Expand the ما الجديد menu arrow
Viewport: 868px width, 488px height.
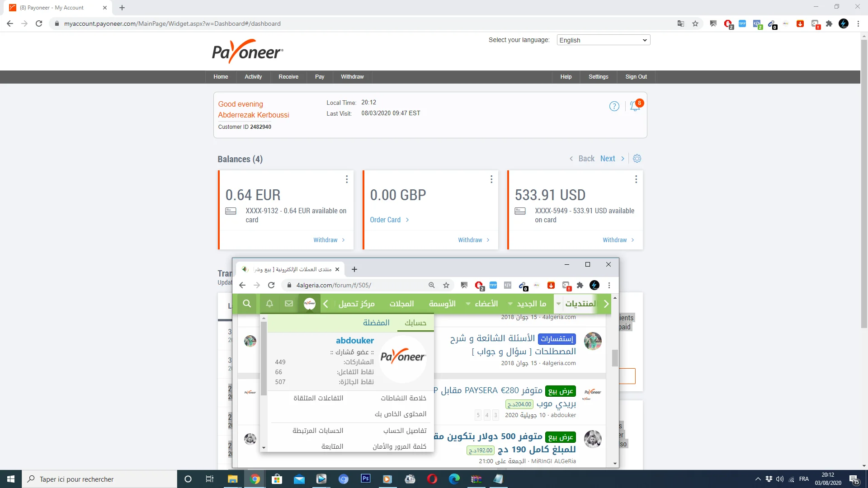[x=510, y=304]
